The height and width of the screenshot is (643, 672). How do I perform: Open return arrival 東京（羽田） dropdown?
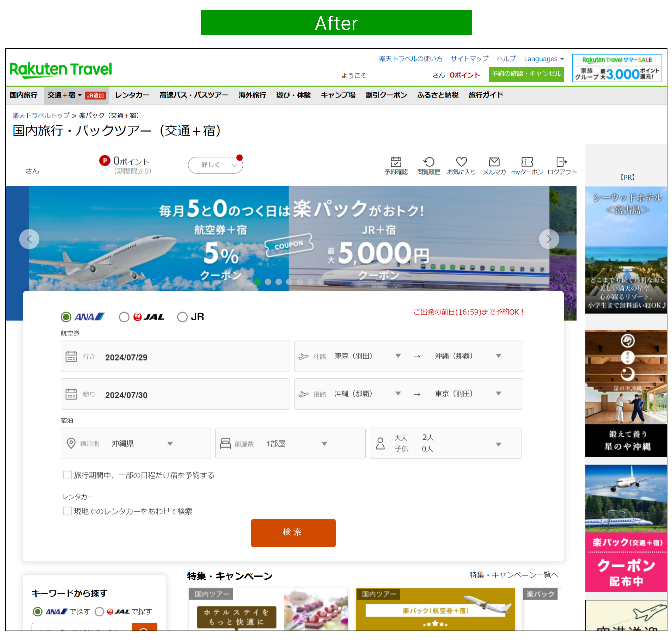(468, 394)
